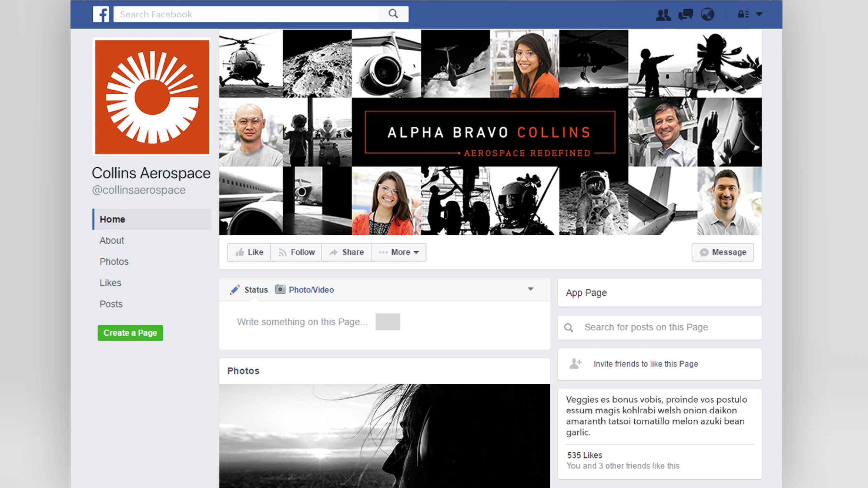
Task: Like the page with the Like button
Action: pos(249,252)
